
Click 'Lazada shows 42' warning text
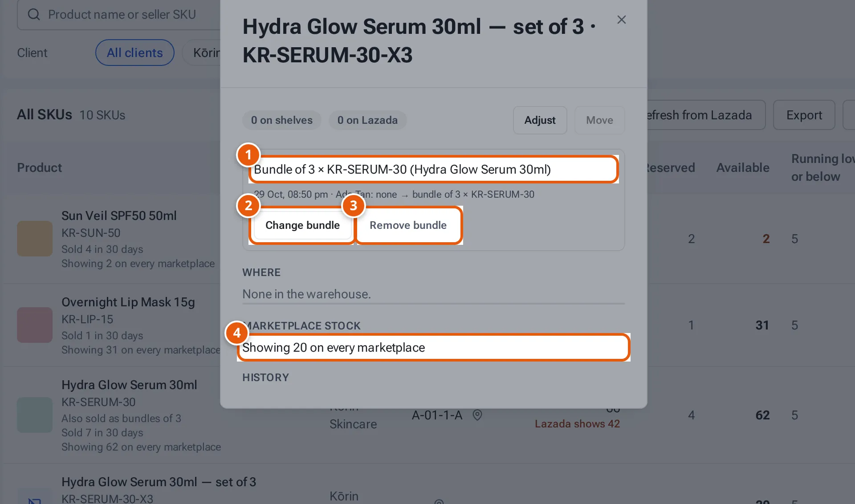click(x=577, y=424)
